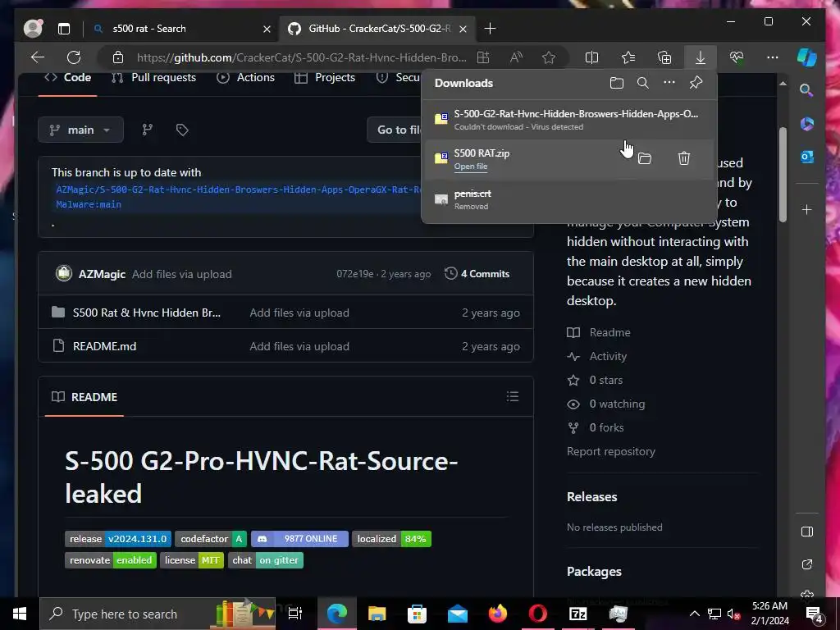View site information lock icon
This screenshot has width=840, height=630.
(118, 57)
